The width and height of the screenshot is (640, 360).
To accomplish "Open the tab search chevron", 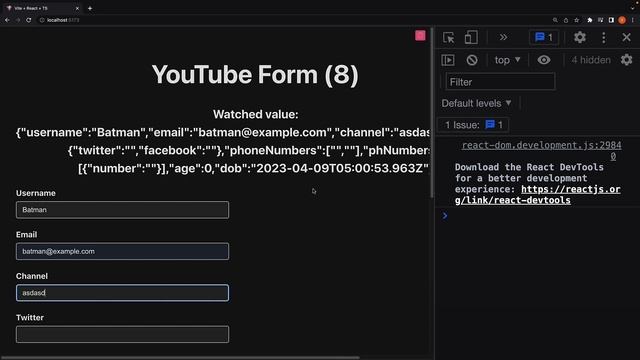I will click(633, 8).
